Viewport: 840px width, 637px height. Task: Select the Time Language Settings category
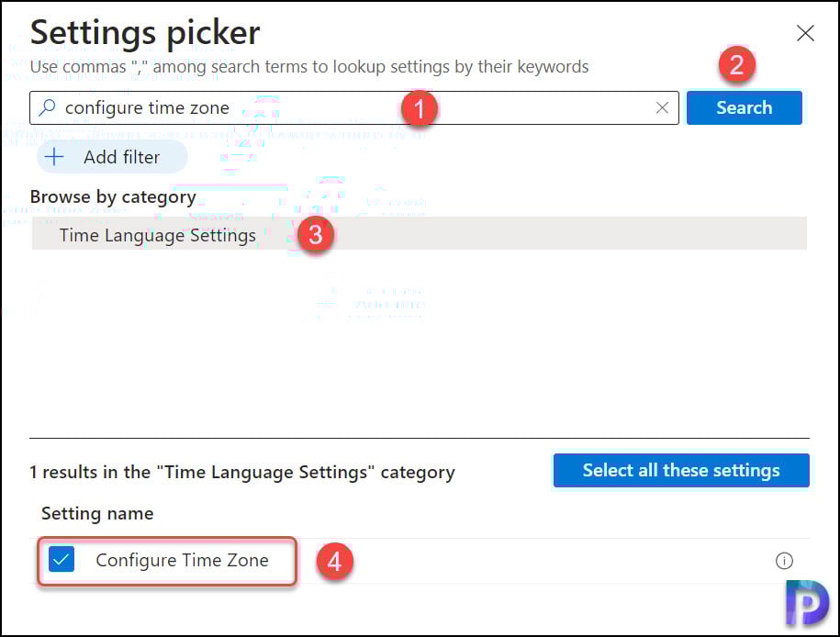pyautogui.click(x=419, y=233)
